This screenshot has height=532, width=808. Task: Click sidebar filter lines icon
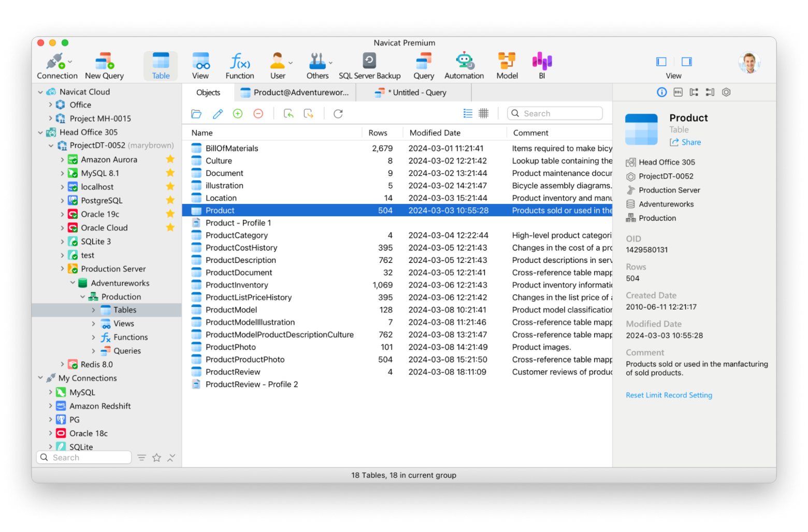pos(141,457)
